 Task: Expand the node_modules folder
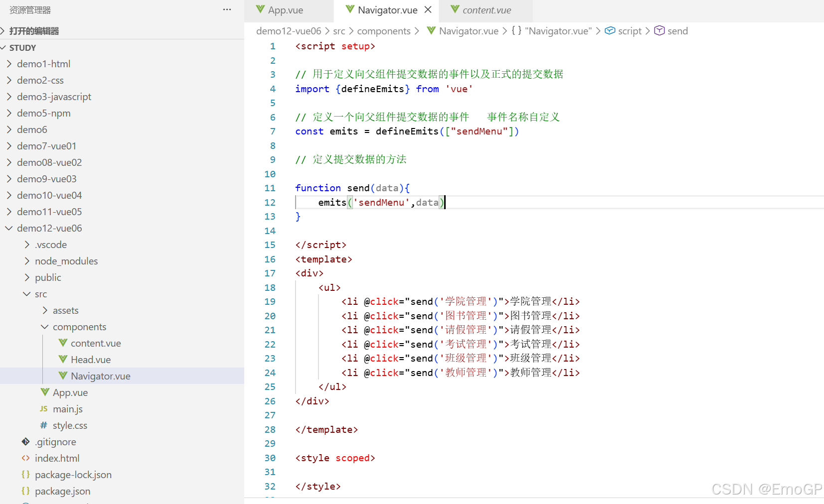point(122,261)
